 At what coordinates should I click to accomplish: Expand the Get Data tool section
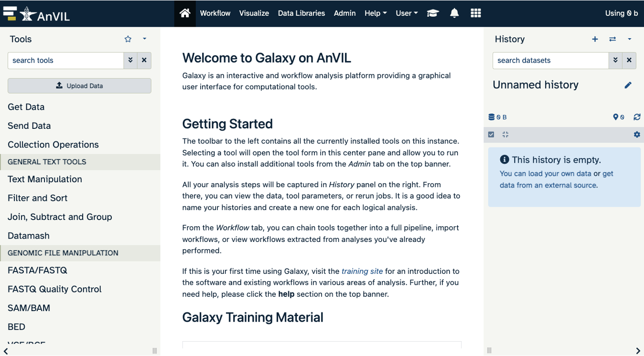tap(26, 107)
